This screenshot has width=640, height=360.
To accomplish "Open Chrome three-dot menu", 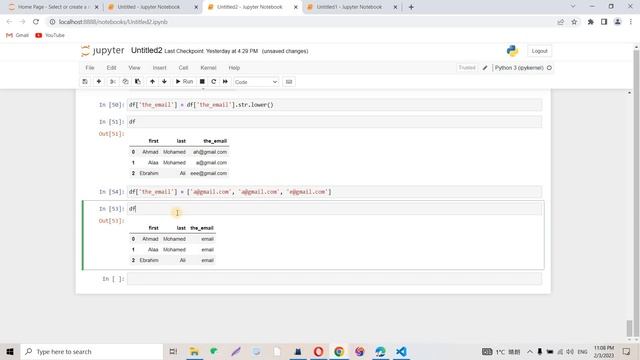I will coord(631,22).
